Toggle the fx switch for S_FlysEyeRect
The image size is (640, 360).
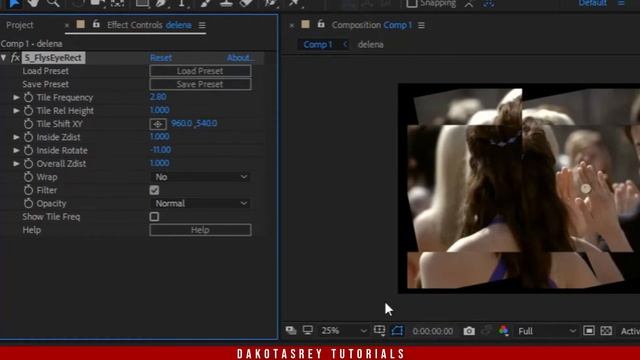pos(15,58)
